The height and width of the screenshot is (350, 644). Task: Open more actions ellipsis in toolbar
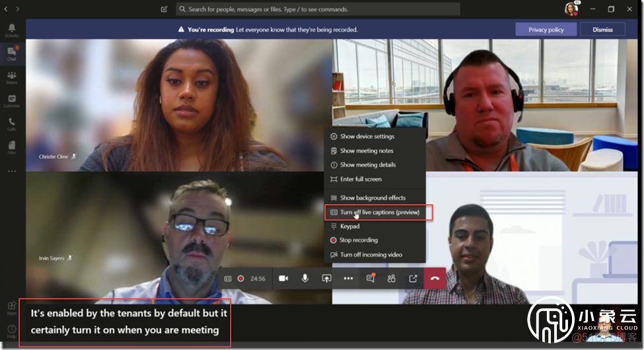pos(348,279)
